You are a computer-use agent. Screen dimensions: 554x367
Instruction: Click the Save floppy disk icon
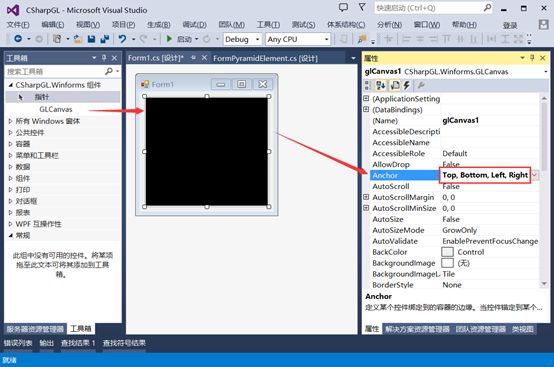coord(92,39)
